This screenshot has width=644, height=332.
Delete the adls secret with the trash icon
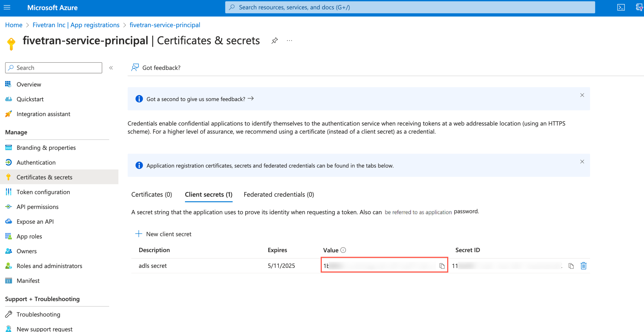[583, 266]
